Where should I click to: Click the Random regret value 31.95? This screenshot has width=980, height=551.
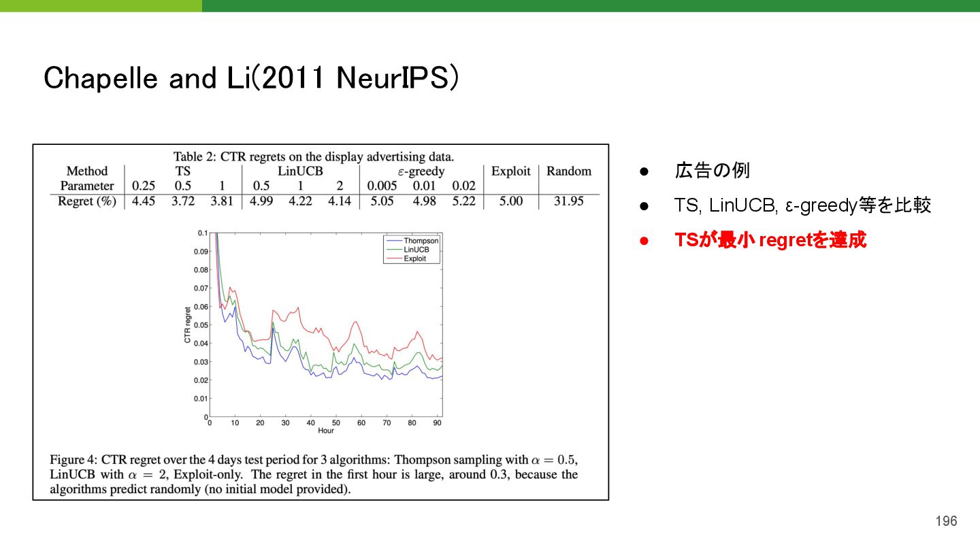click(x=568, y=201)
